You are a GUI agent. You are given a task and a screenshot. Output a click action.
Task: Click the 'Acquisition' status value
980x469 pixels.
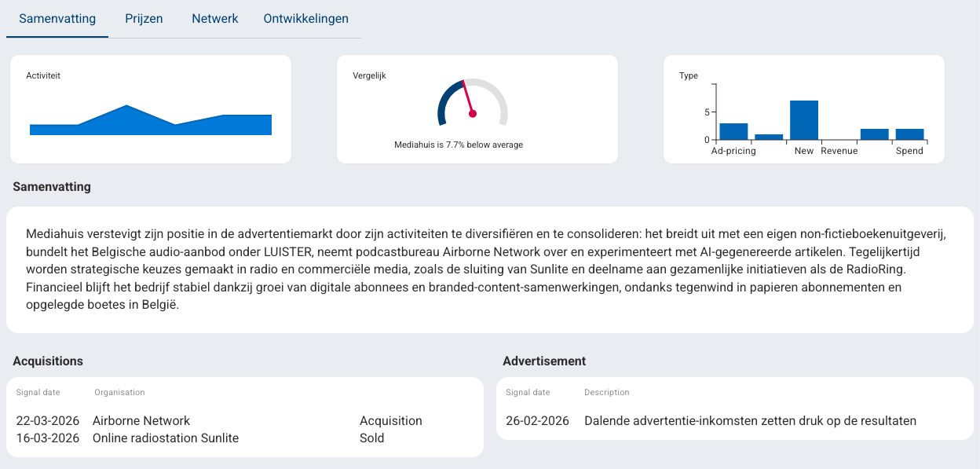pyautogui.click(x=391, y=421)
